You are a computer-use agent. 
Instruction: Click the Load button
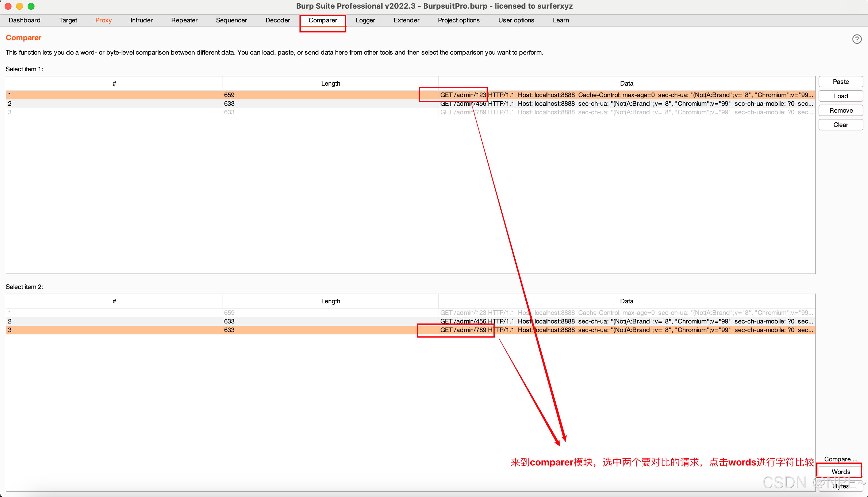[x=840, y=96]
